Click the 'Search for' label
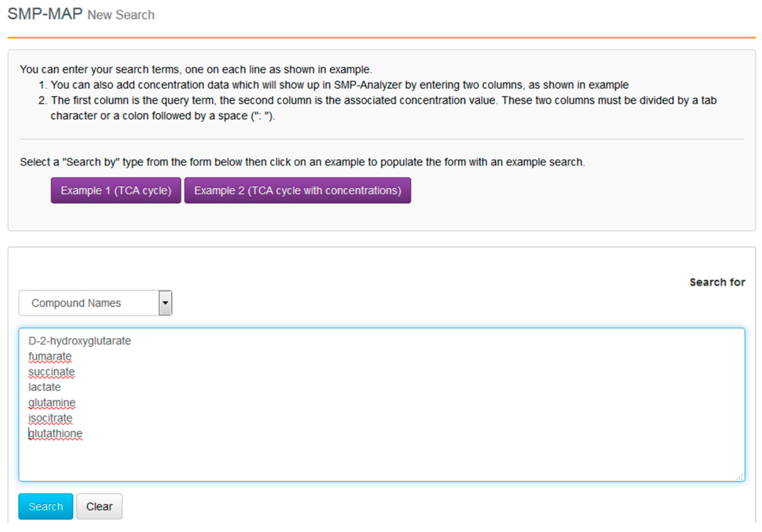The height and width of the screenshot is (532, 762). [x=717, y=282]
